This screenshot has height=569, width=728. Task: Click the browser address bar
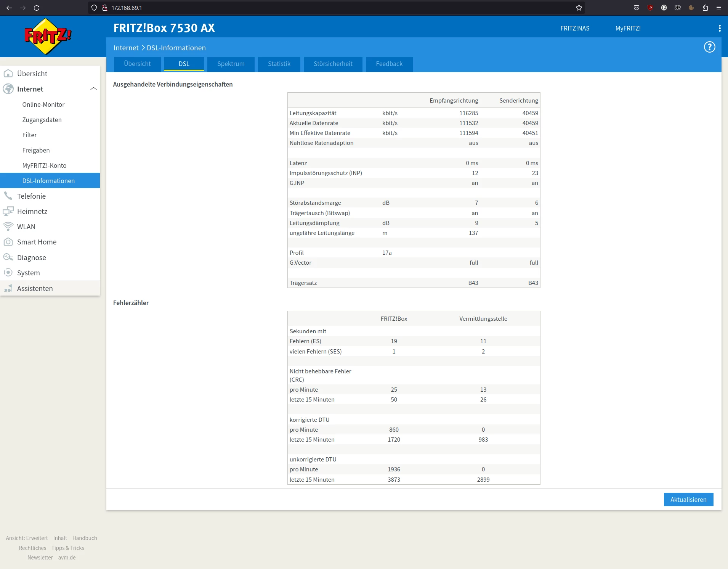pos(335,8)
